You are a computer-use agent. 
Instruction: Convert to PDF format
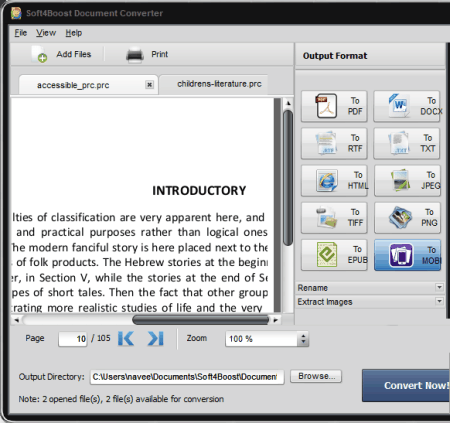(x=334, y=106)
